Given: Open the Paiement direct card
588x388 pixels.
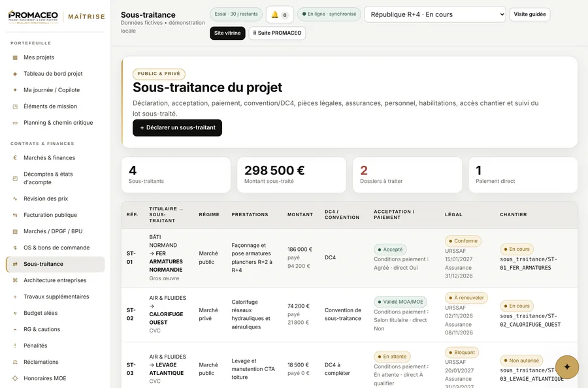Looking at the screenshot, I should click(523, 174).
